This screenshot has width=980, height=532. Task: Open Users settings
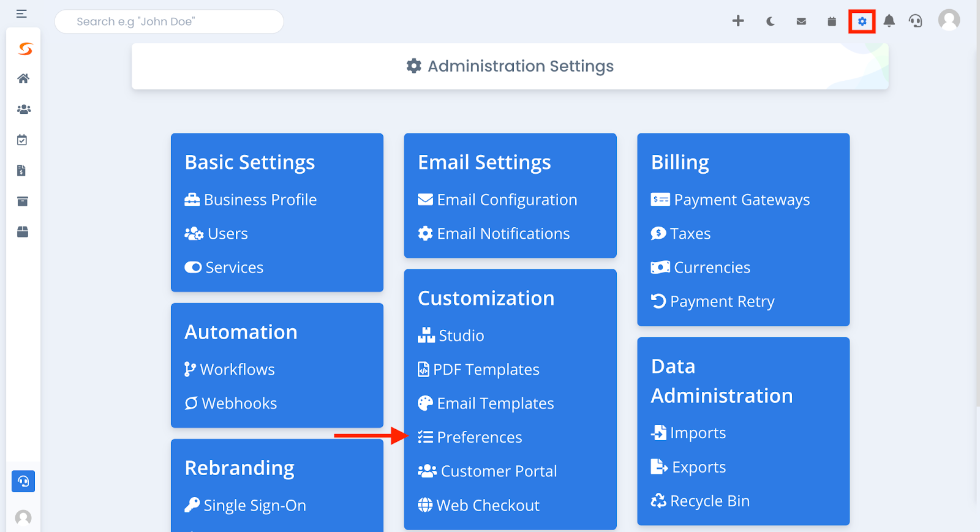point(216,234)
